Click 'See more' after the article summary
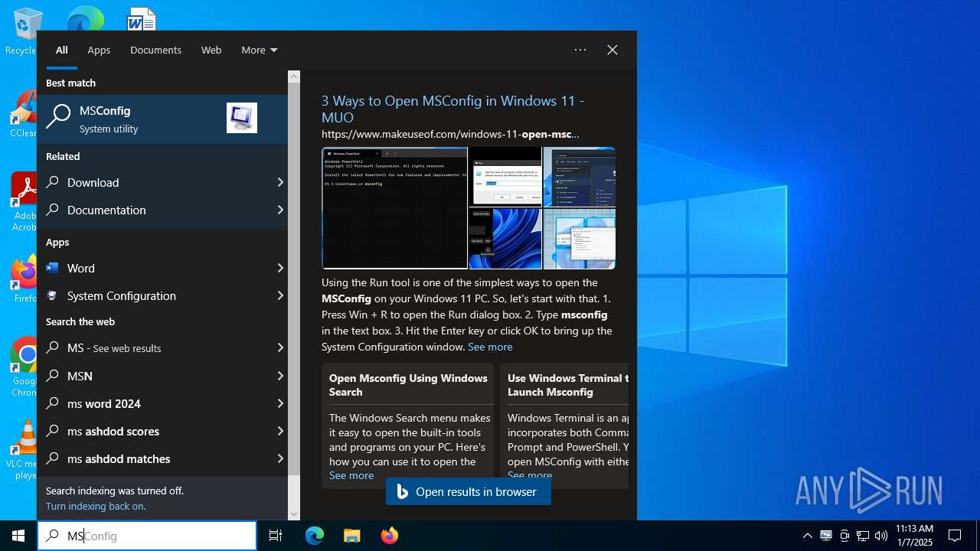The width and height of the screenshot is (980, 551). [x=490, y=347]
